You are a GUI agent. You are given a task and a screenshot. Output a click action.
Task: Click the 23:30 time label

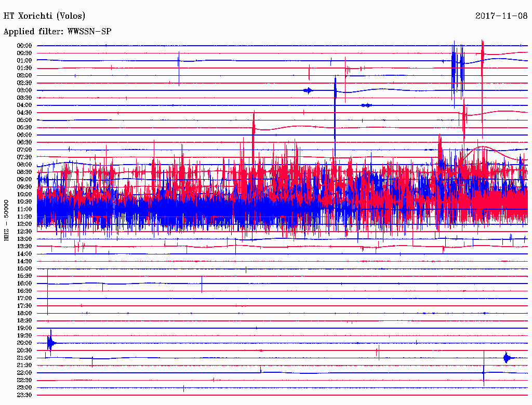[24, 395]
